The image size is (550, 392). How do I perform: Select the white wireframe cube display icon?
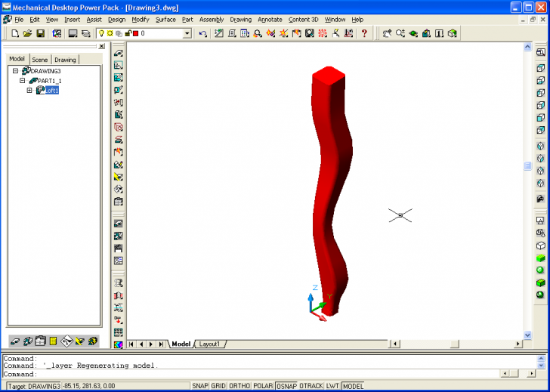tap(540, 245)
